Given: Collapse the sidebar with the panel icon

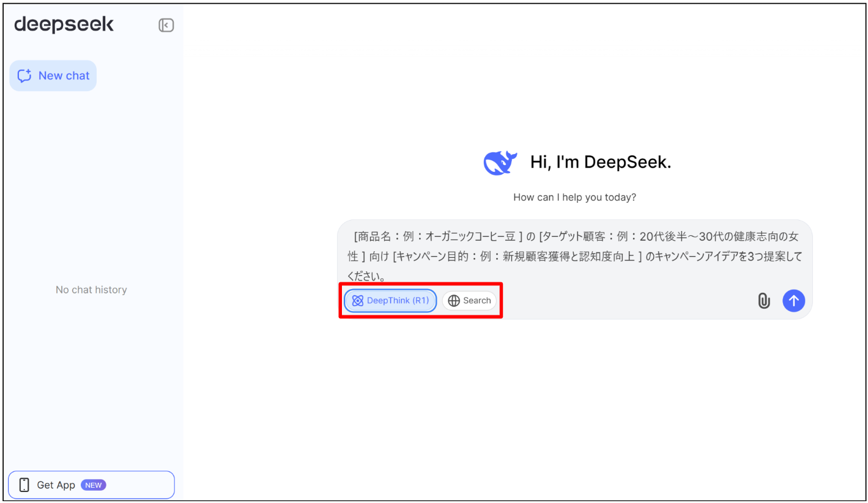Looking at the screenshot, I should (166, 25).
